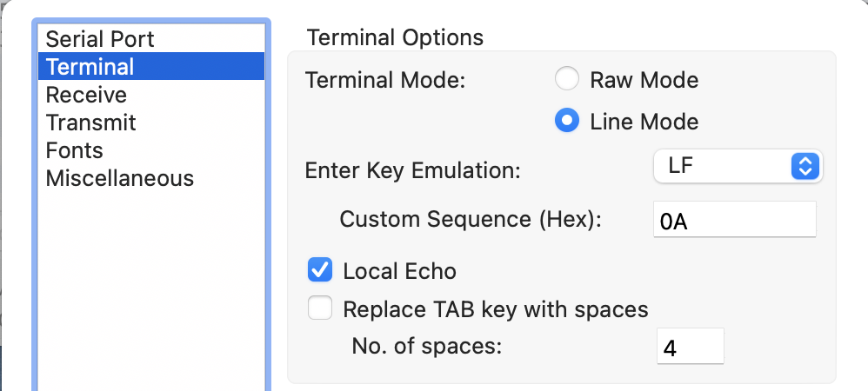Open the Receive settings category
This screenshot has height=391, width=868.
tap(86, 95)
